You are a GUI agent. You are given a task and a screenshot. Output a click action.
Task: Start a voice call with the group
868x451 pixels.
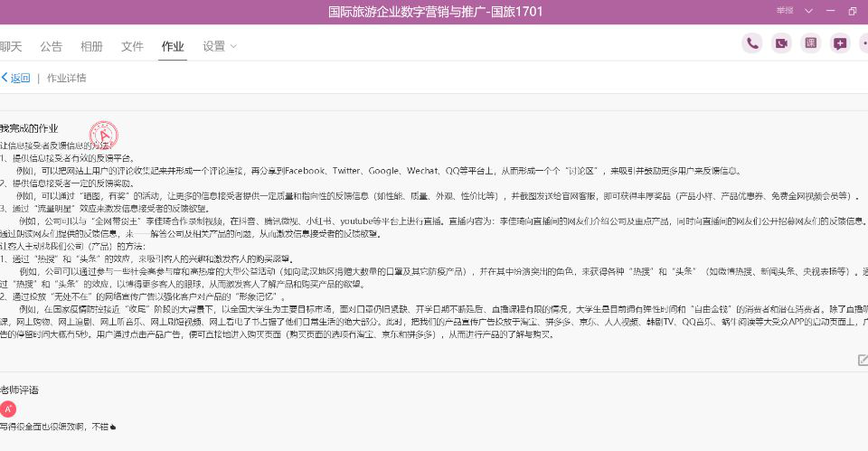751,43
